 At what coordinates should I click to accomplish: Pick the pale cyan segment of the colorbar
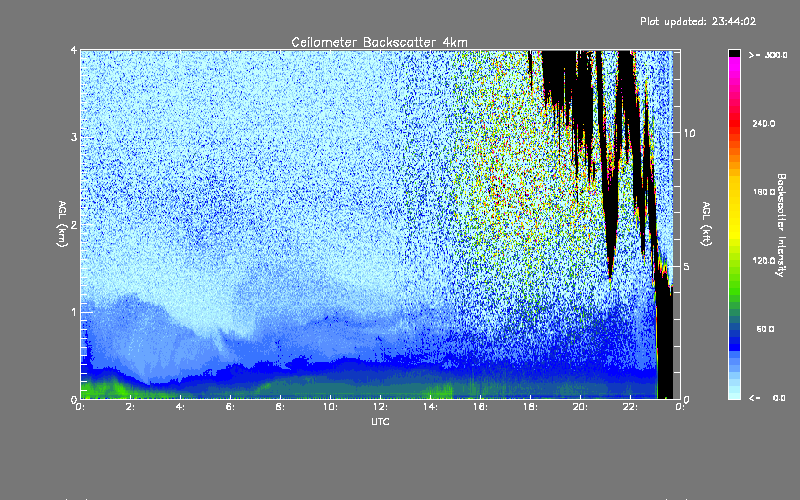[x=734, y=390]
